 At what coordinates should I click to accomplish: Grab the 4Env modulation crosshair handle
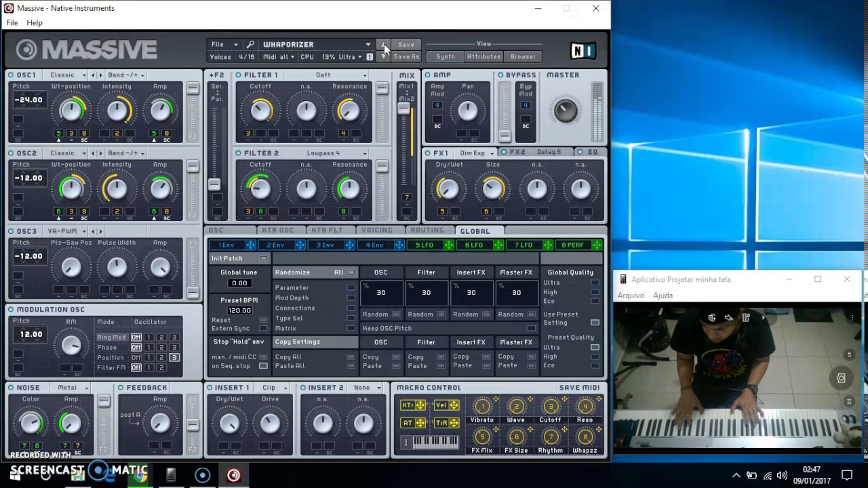tap(399, 245)
